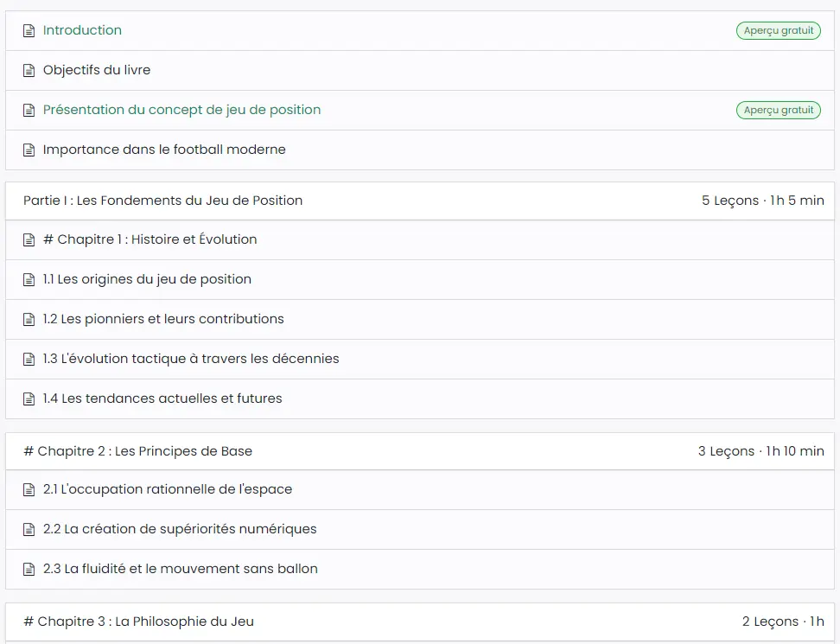Click the document icon beside Objectifs du livre
Viewport: 840px width, 644px height.
[29, 71]
